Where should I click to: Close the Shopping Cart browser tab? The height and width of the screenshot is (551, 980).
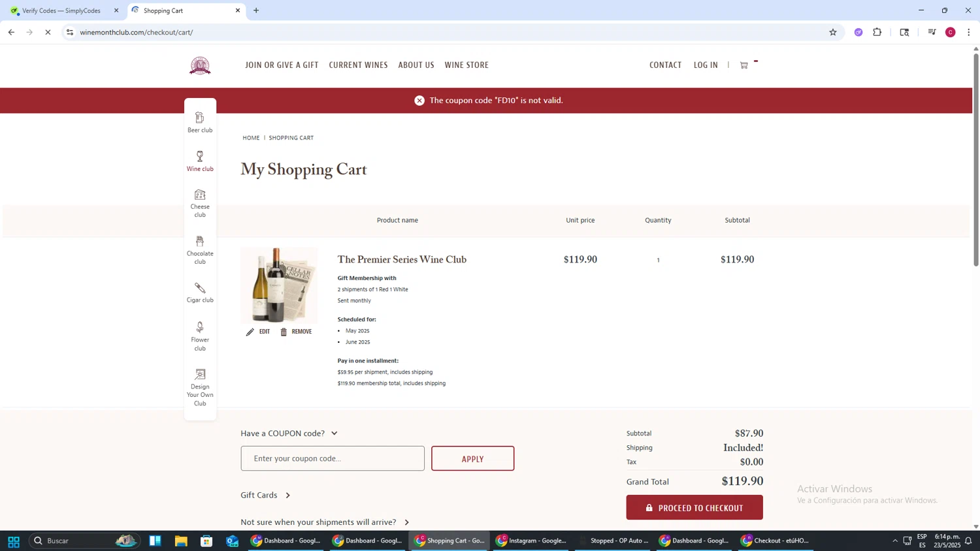[238, 10]
